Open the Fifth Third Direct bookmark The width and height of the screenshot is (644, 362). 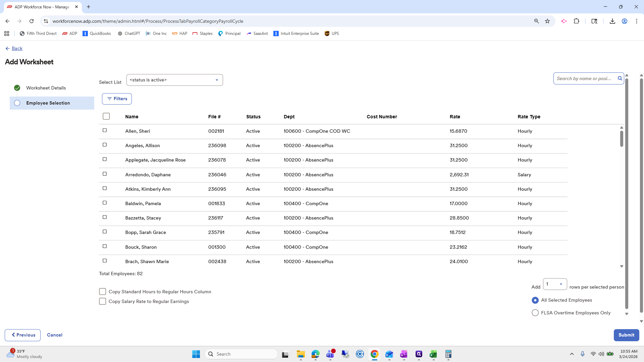38,34
